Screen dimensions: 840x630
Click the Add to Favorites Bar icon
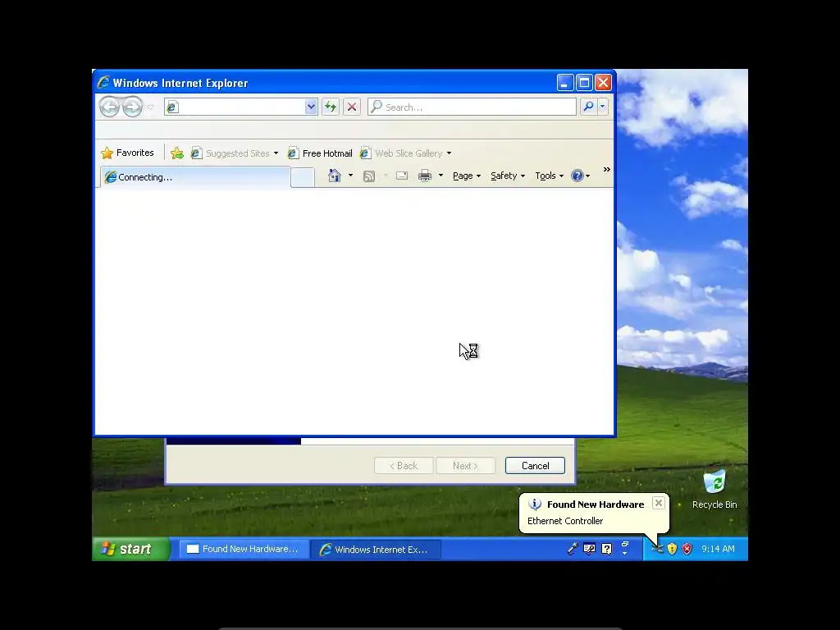click(x=177, y=153)
